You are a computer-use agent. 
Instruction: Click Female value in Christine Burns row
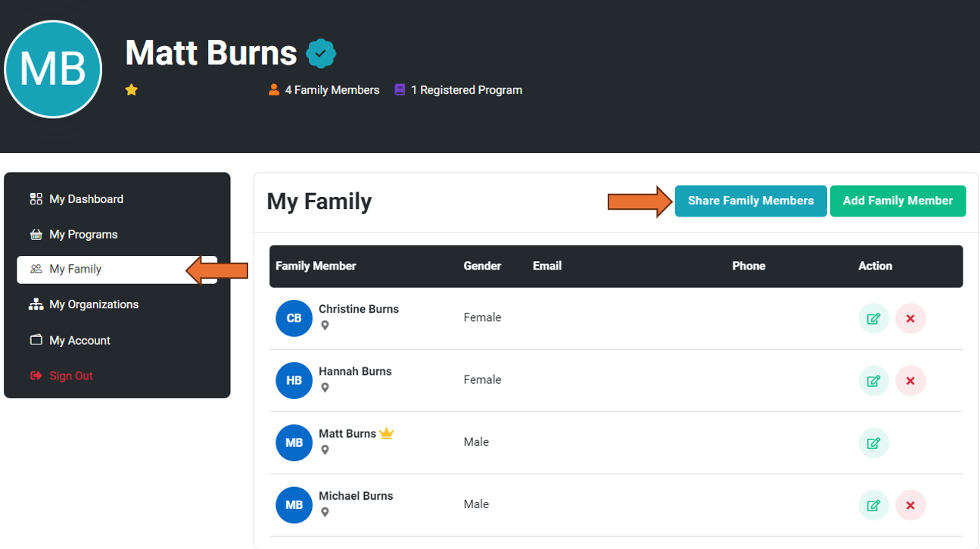click(x=483, y=317)
